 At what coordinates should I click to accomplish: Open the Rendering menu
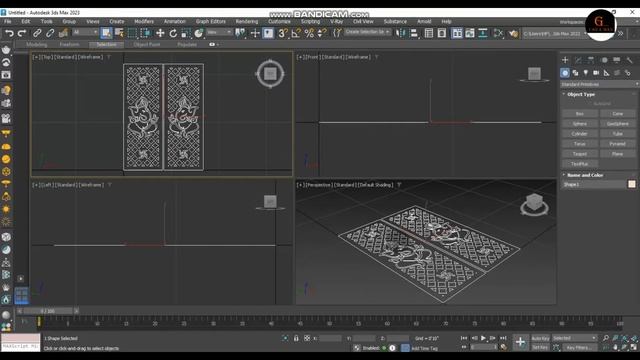(x=247, y=21)
